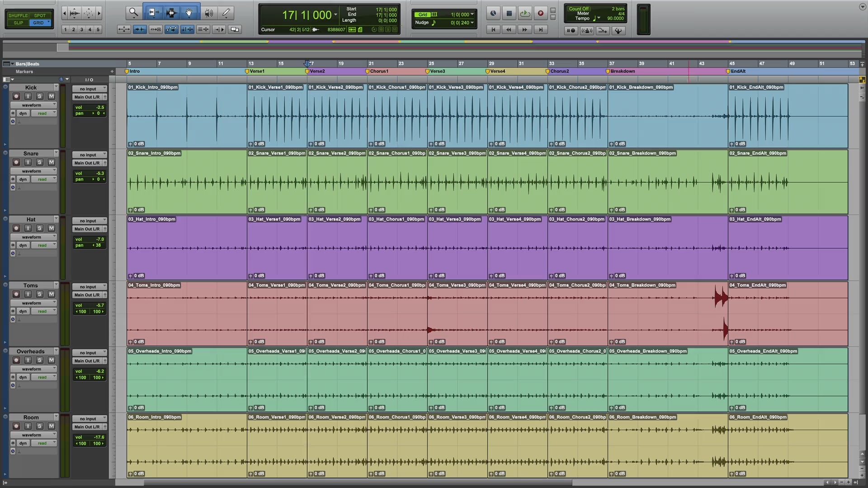Click the Chorus1 marker in Markers ruler

coord(378,71)
